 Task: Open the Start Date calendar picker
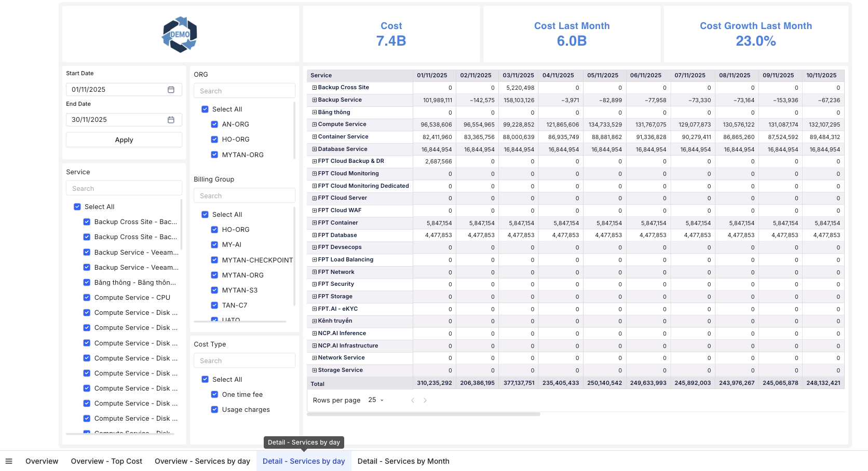[171, 89]
